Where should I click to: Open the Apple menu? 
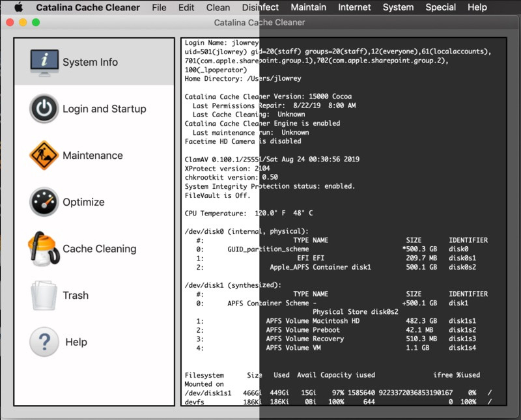coord(19,7)
